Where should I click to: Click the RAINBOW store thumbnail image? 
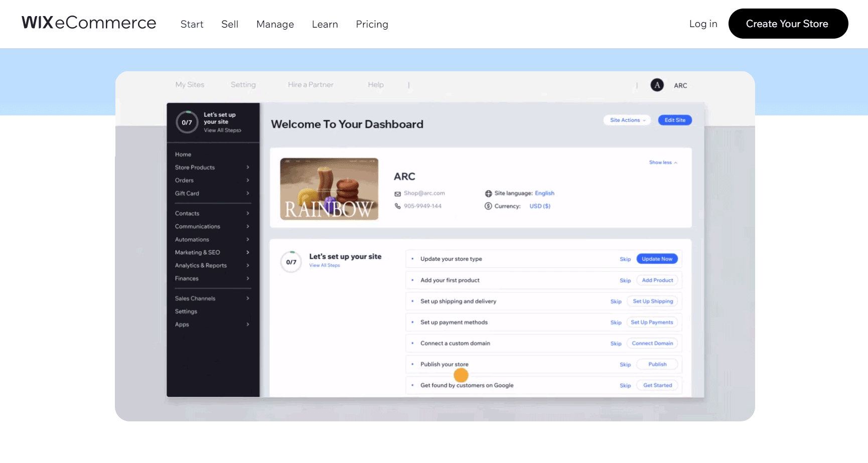click(x=329, y=189)
